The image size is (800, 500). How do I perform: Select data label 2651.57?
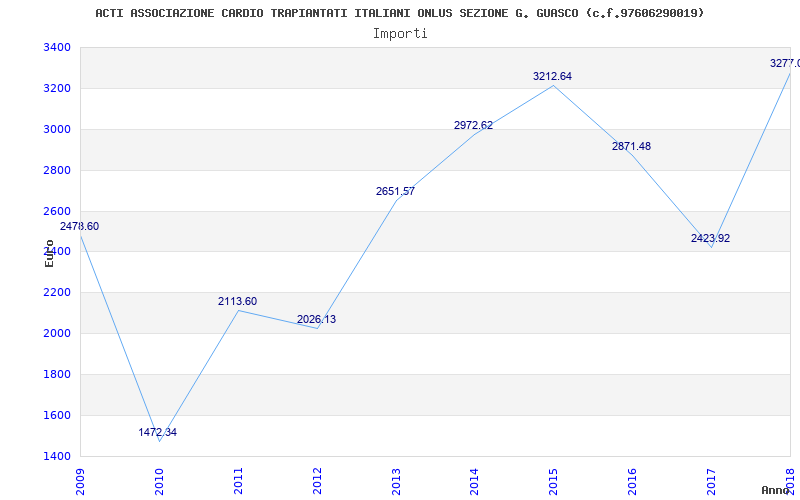pos(395,191)
